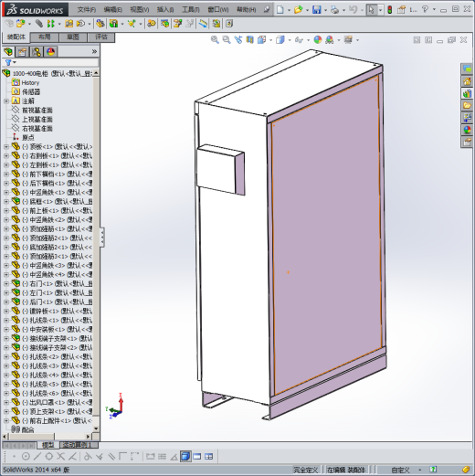
Task: Open the Design Library icon in task pane
Action: click(x=467, y=93)
